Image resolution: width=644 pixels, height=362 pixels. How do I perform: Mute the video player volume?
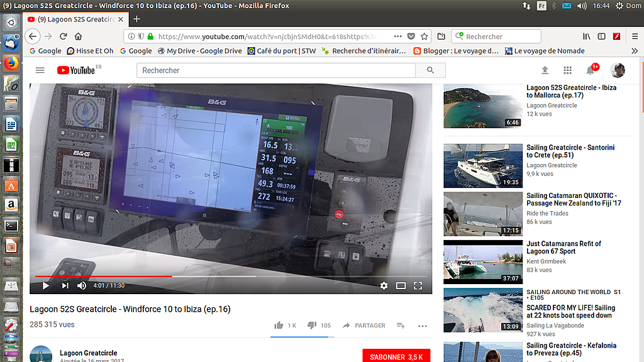pyautogui.click(x=82, y=286)
